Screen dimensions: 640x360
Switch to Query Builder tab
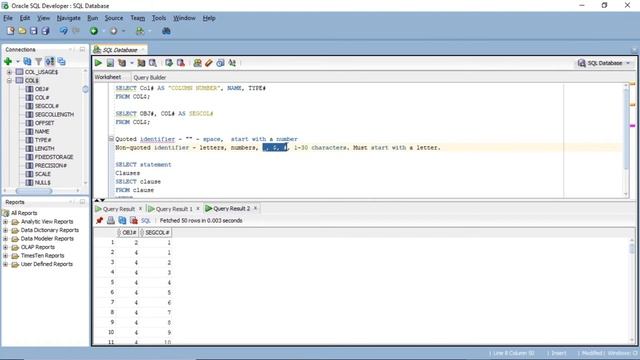(149, 77)
